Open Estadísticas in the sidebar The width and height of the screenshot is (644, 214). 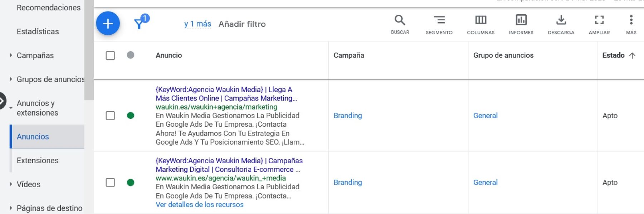pos(38,31)
